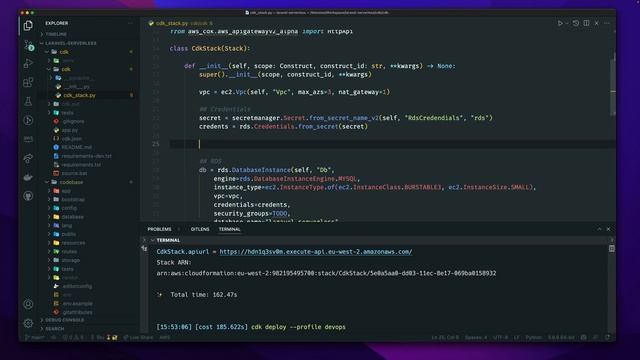
Task: Open the Live Share icon in activity bar
Action: pyautogui.click(x=28, y=158)
